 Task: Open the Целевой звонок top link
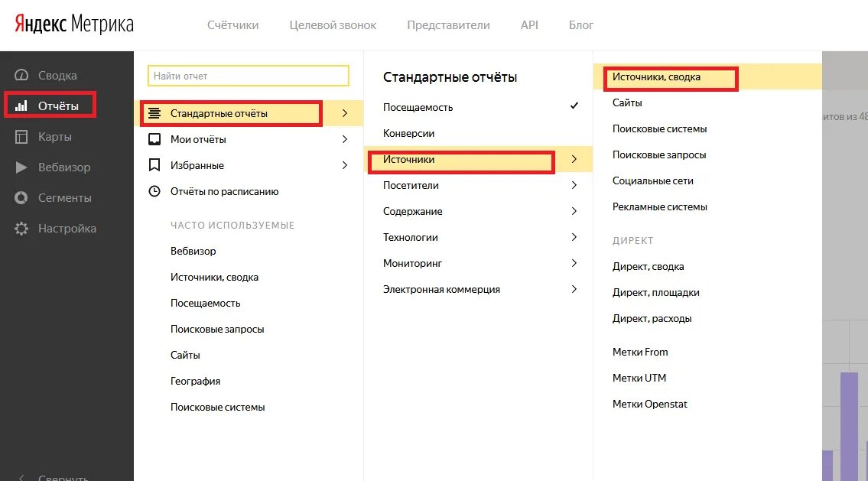pyautogui.click(x=333, y=25)
